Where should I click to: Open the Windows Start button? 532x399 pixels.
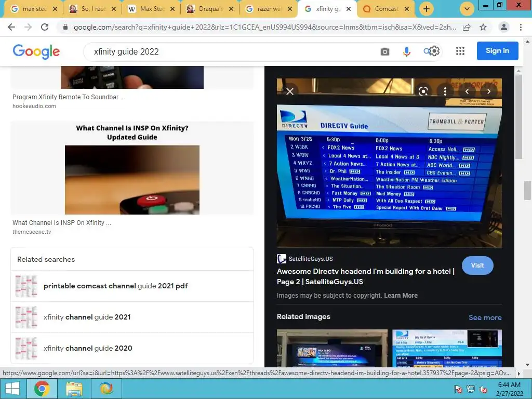pos(12,389)
